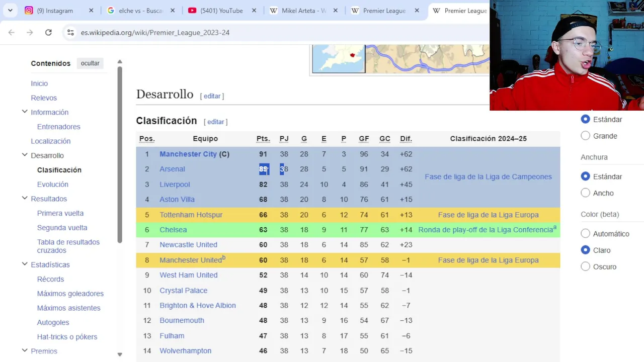Viewport: 644px width, 362px height.
Task: Click the YouTube favicon in tab strip
Action: click(x=192, y=11)
